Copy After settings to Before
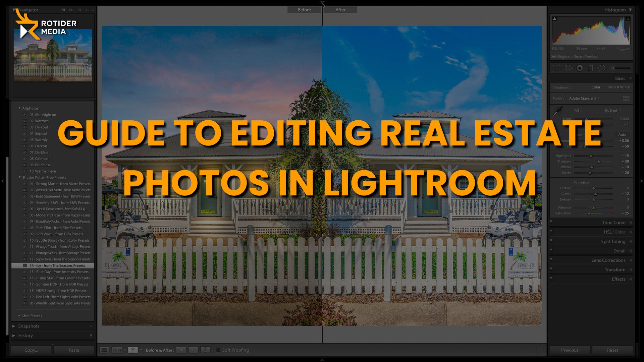644x362 pixels. coord(193,350)
